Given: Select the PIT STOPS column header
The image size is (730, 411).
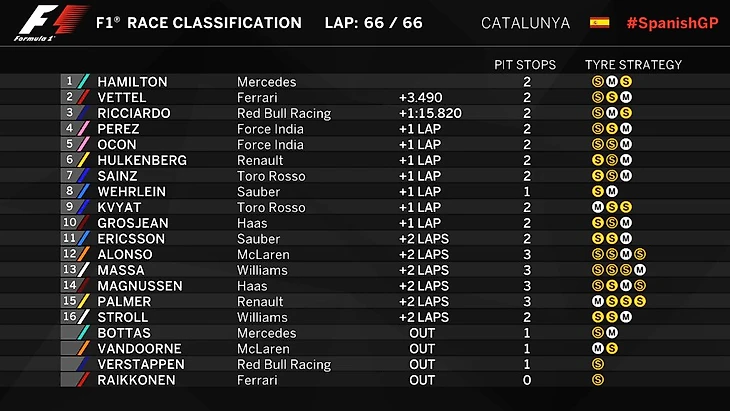Looking at the screenshot, I should pyautogui.click(x=525, y=65).
